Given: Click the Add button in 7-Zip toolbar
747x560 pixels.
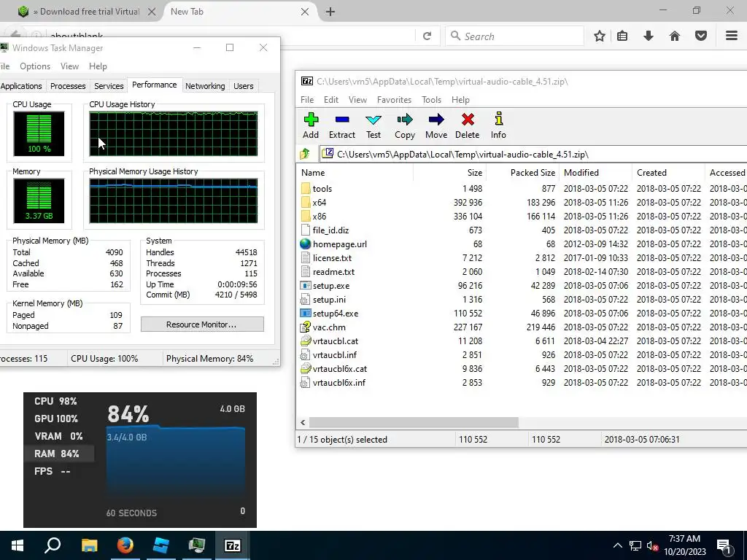Looking at the screenshot, I should [x=311, y=125].
